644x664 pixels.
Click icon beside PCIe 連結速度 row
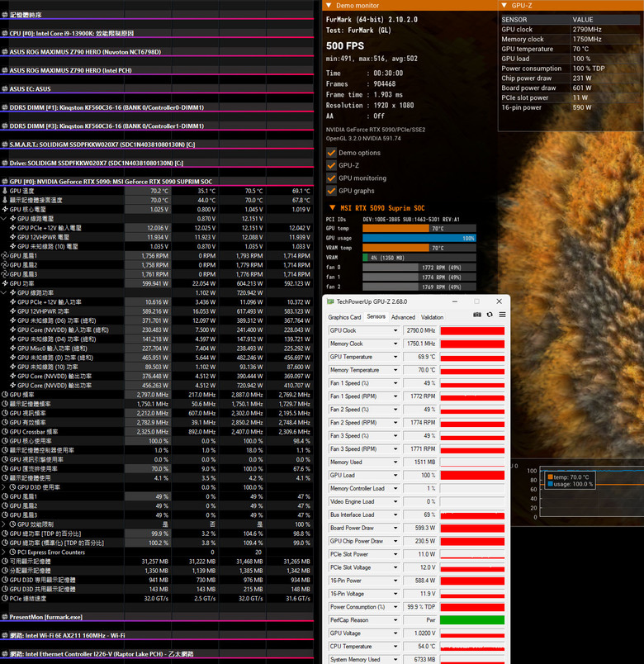point(5,599)
